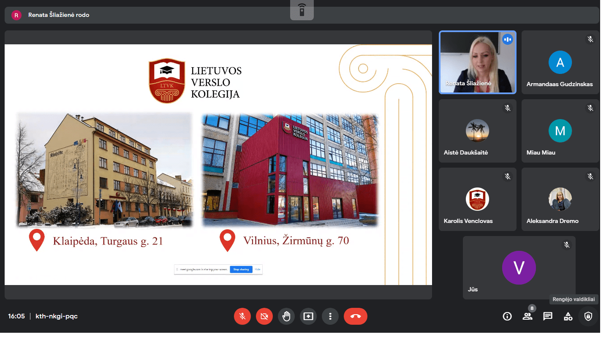Viewport: 609px width, 364px height.
Task: Click the Klaipėda location pin icon
Action: click(x=37, y=240)
